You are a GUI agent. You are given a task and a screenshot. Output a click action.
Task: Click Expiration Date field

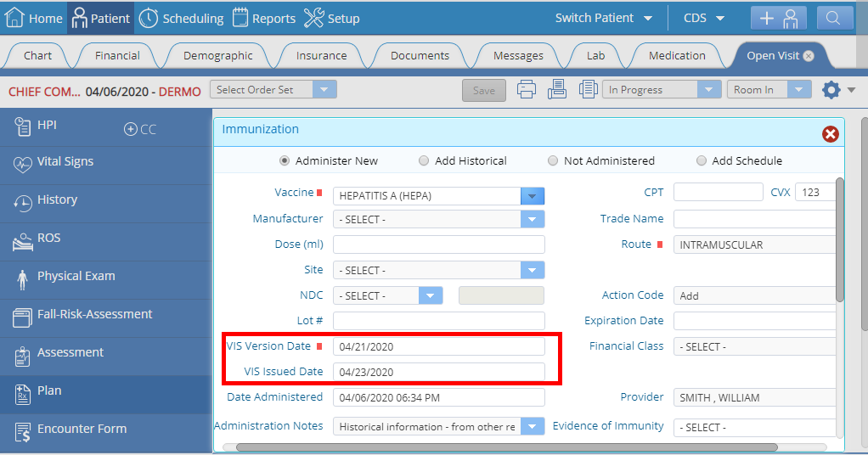pos(754,321)
